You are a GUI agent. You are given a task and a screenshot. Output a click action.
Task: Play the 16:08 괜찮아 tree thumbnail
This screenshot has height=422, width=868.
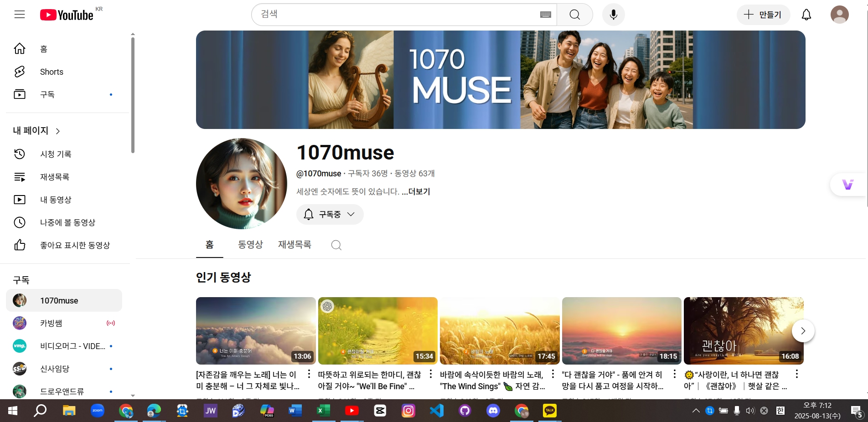744,331
